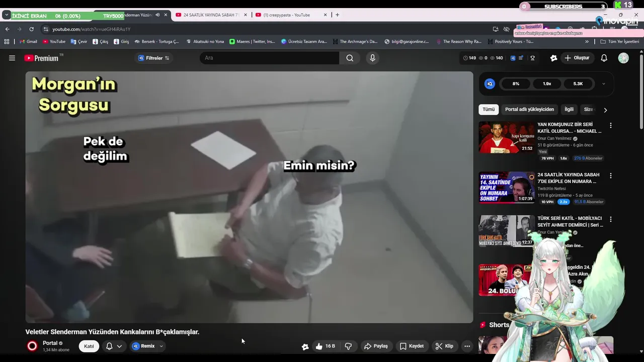Open YAN KOMŞUNUZ BİR SERİ KATİL thumbnail
Screen dimensions: 644x362
(506, 137)
